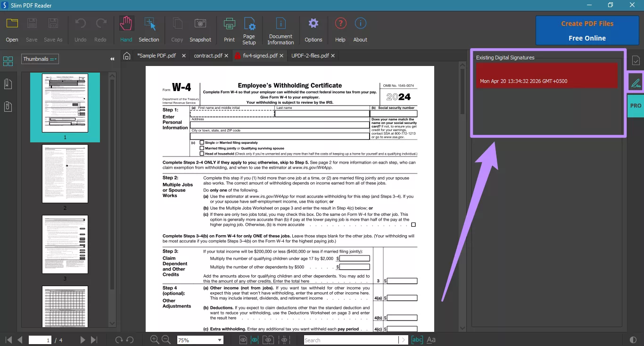The height and width of the screenshot is (346, 644).
Task: Switch to the contract.pdf tab
Action: 207,55
